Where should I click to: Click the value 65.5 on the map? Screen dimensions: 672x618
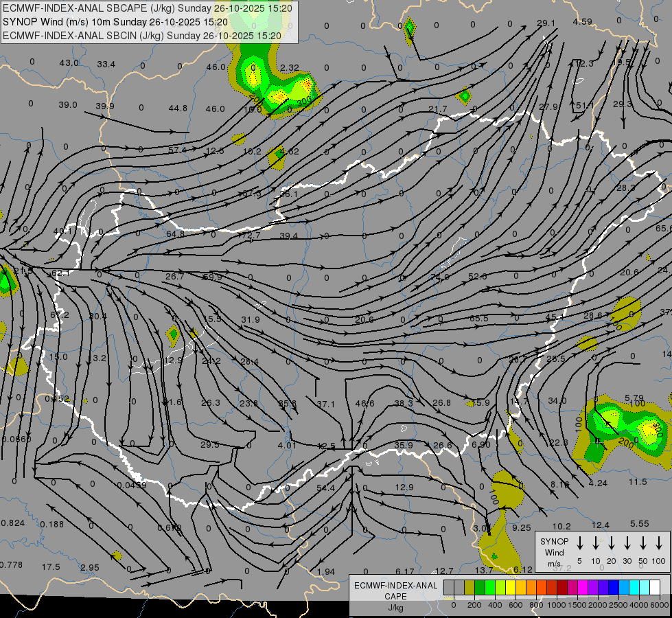(478, 319)
